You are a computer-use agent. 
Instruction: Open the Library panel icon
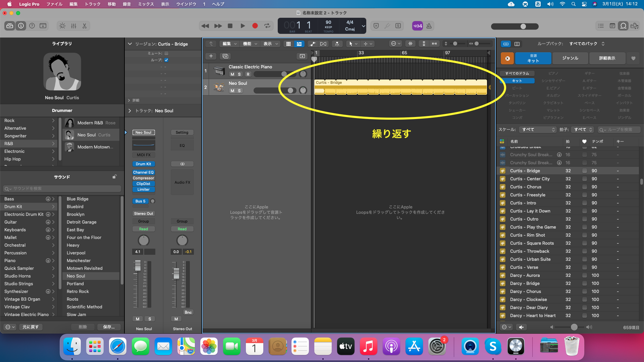coord(10,26)
